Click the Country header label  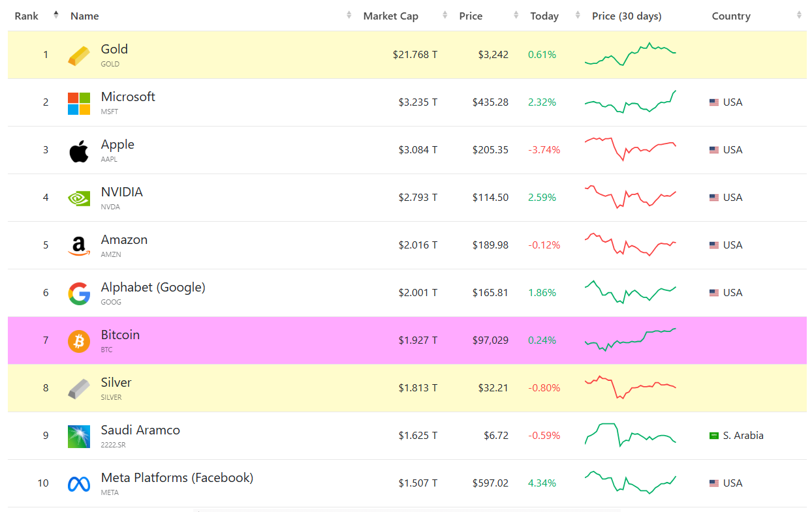(731, 16)
